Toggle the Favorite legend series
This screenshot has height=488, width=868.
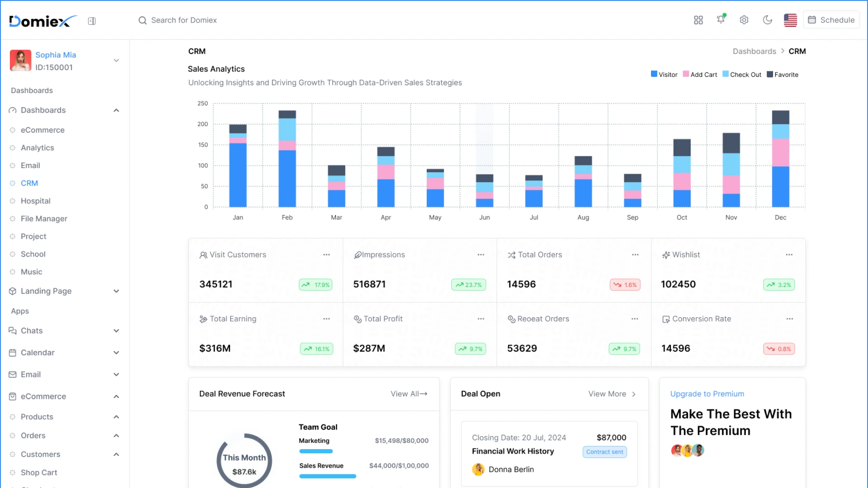[783, 75]
